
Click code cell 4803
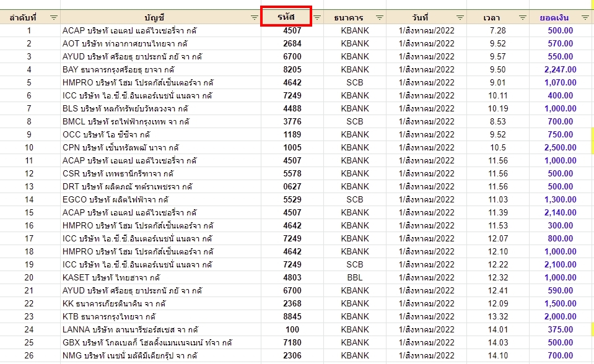292,277
